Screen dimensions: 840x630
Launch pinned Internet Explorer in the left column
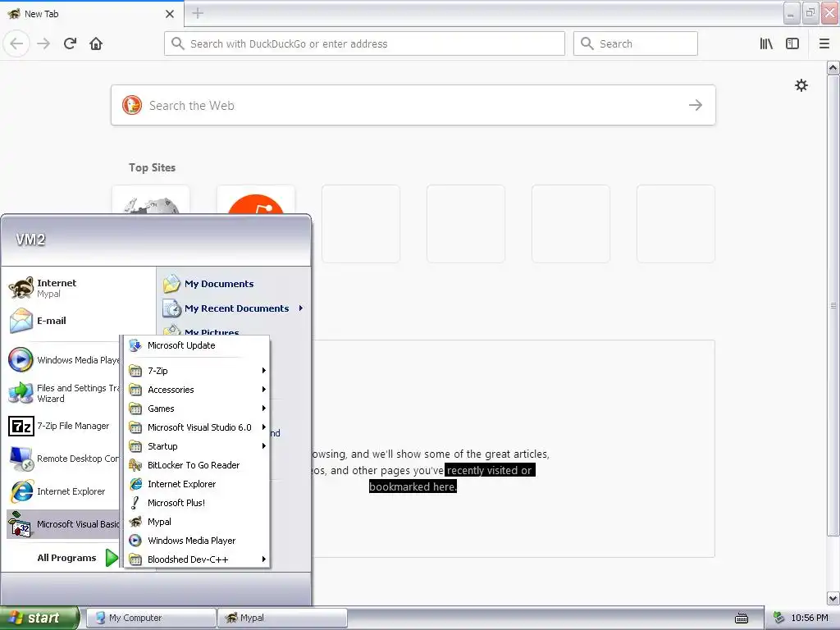pos(63,491)
